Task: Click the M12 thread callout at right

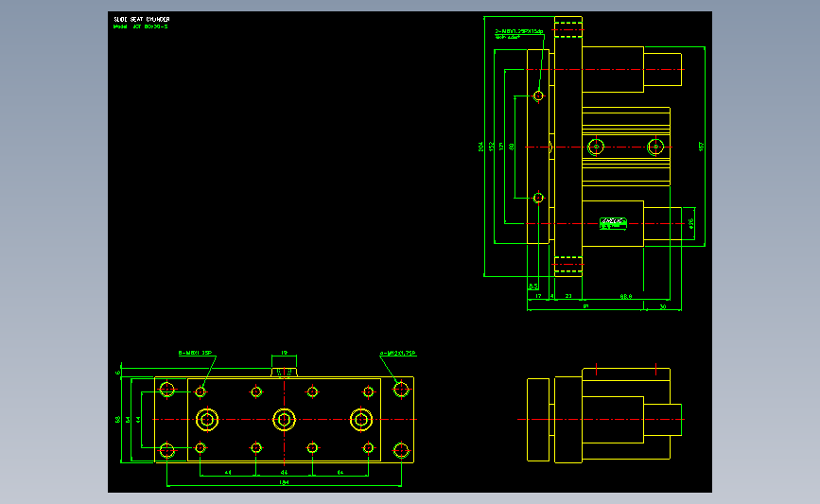Action: 398,354
